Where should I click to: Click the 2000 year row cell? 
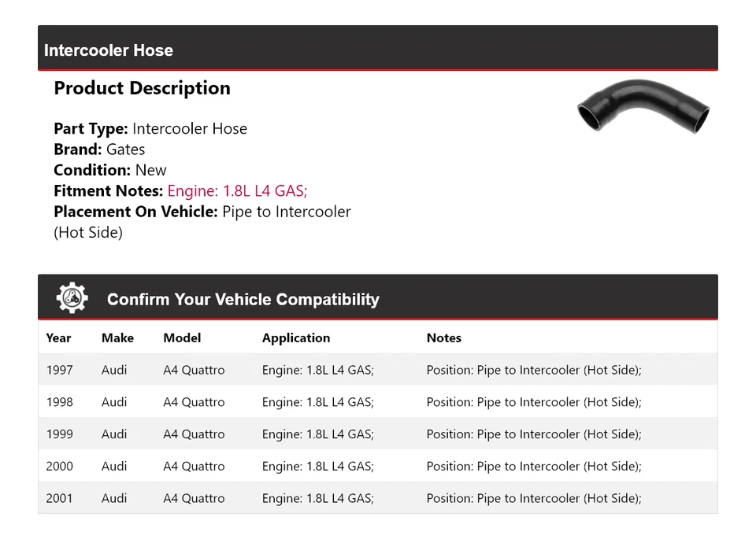[59, 466]
